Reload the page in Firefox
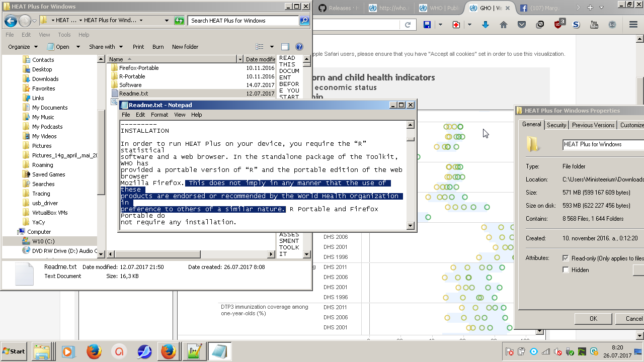 [408, 25]
